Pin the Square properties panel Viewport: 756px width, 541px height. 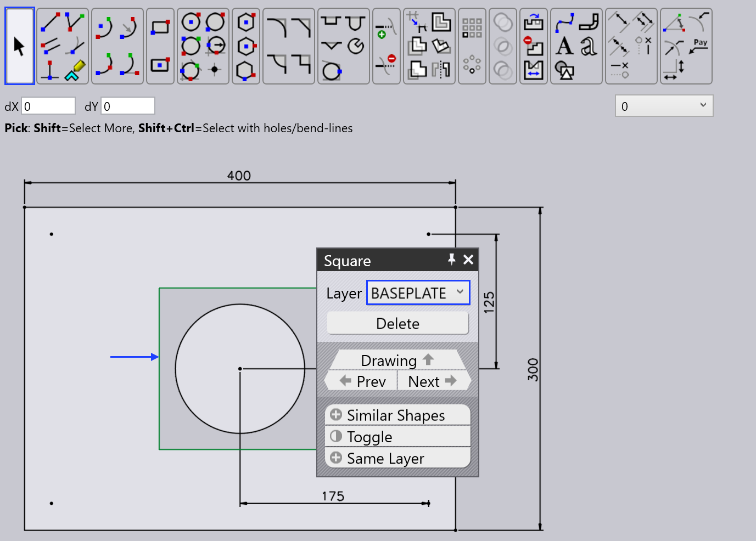point(451,260)
